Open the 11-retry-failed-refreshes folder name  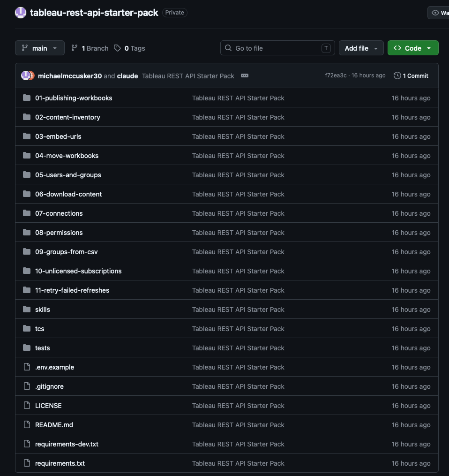point(72,290)
